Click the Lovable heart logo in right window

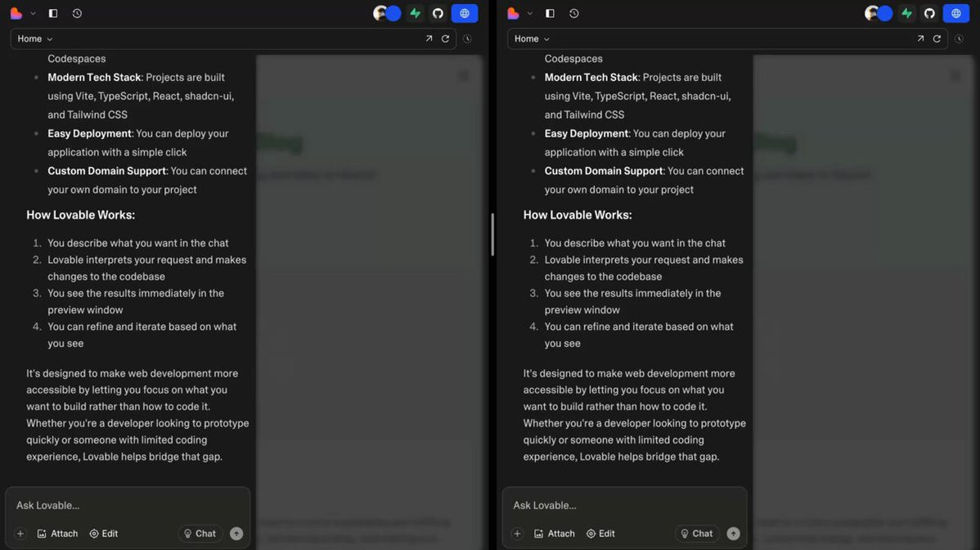[513, 13]
